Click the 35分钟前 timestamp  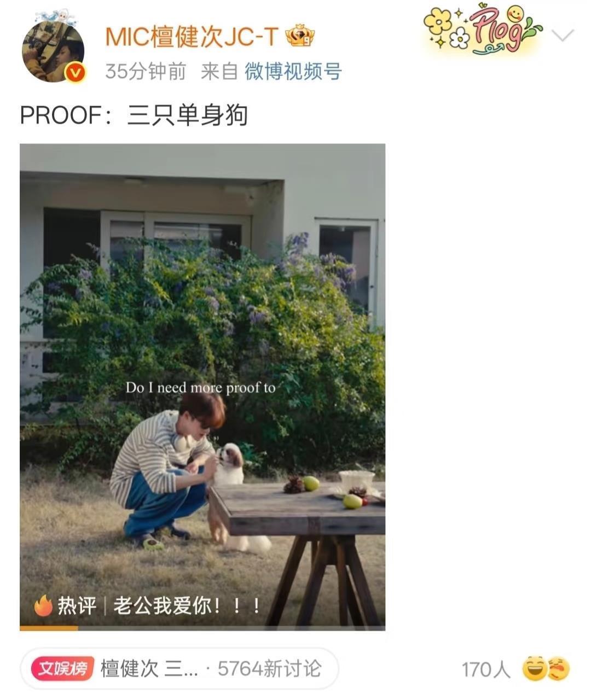[x=146, y=71]
